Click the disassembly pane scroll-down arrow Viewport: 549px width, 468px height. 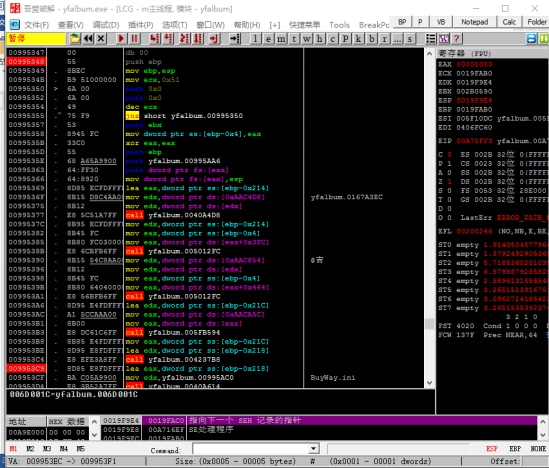[x=430, y=383]
